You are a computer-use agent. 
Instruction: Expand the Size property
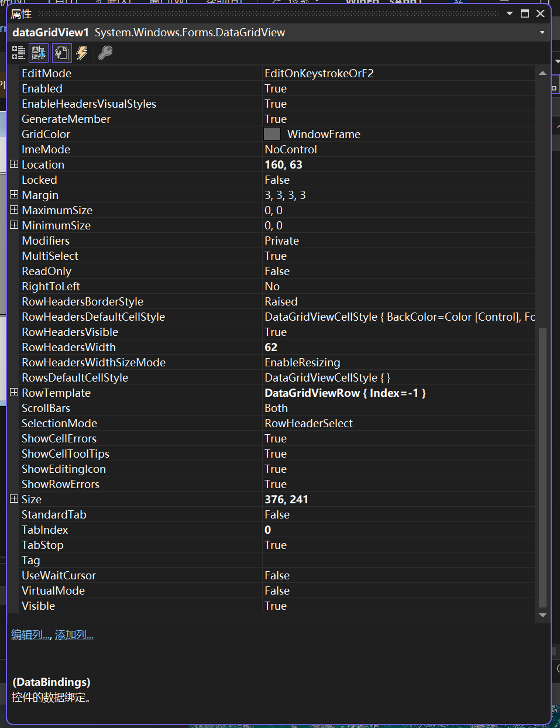(13, 499)
